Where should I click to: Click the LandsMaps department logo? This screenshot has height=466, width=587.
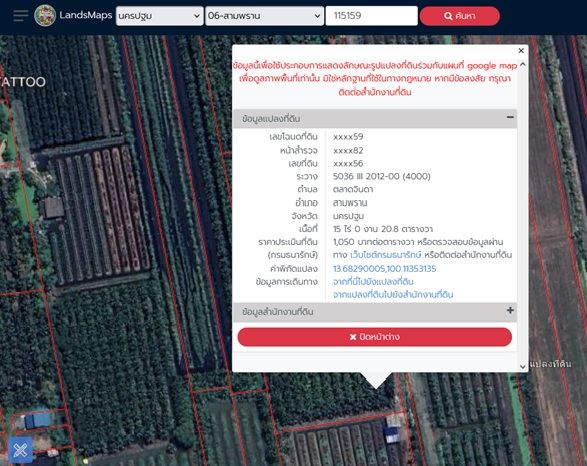[45, 15]
